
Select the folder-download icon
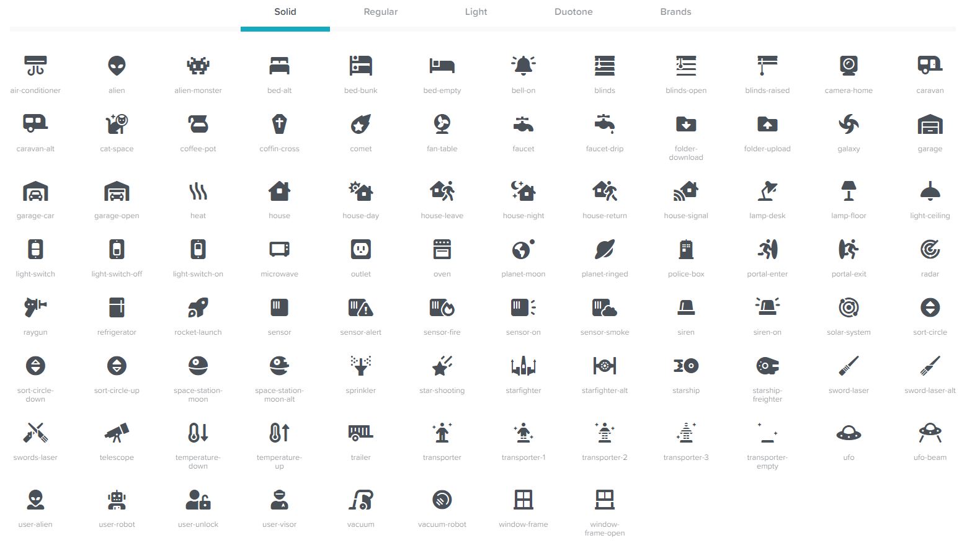(686, 124)
